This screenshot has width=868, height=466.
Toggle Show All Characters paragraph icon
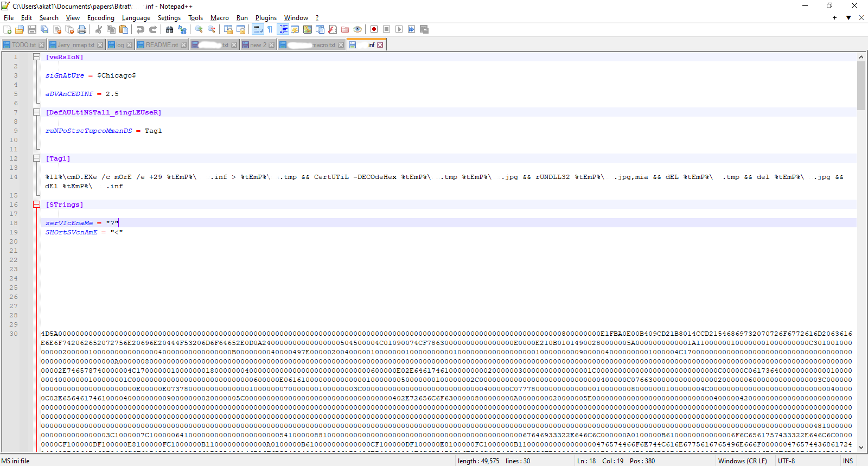click(270, 29)
